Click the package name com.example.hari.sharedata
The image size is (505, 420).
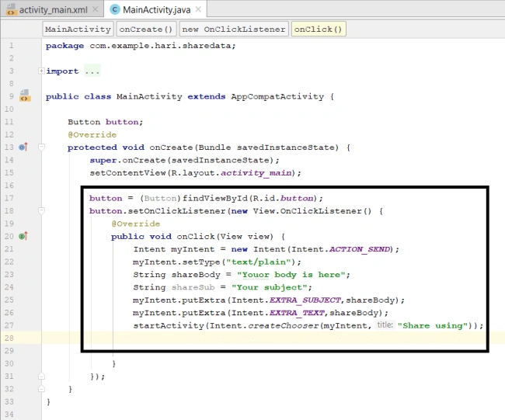click(x=160, y=46)
